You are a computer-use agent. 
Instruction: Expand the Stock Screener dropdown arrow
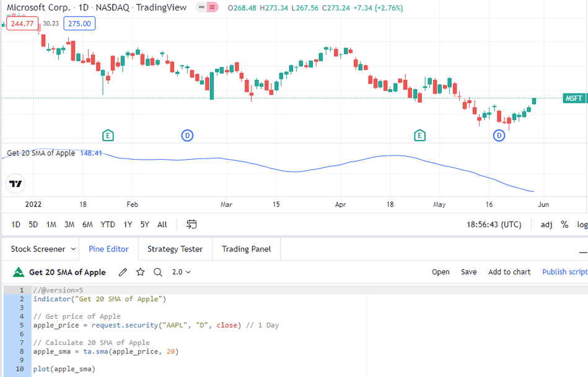[74, 249]
